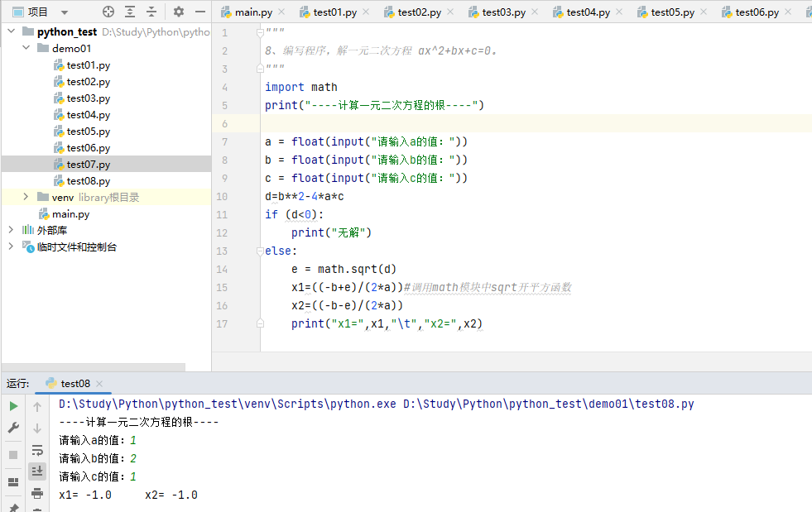The width and height of the screenshot is (812, 512).
Task: Pin the run tab with pin icon
Action: 13,507
